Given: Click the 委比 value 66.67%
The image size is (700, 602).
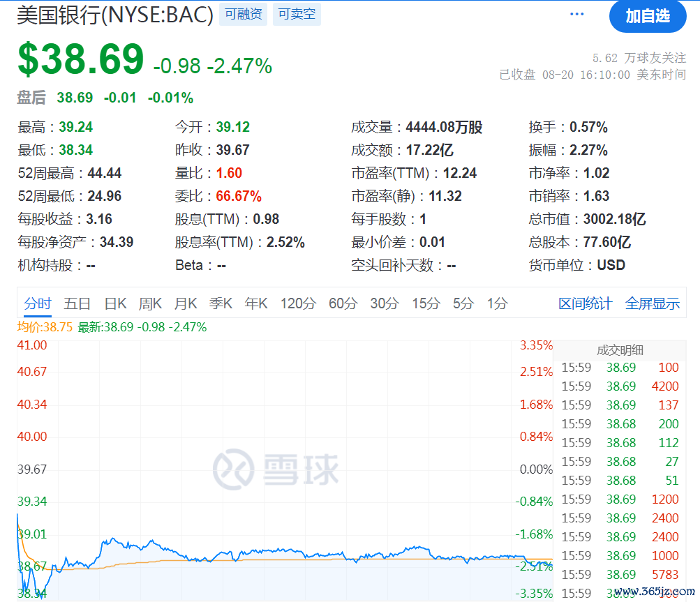Looking at the screenshot, I should (239, 196).
